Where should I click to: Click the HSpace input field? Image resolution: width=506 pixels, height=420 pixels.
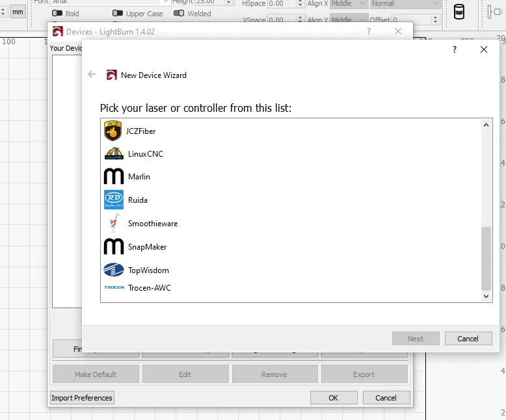(x=282, y=3)
